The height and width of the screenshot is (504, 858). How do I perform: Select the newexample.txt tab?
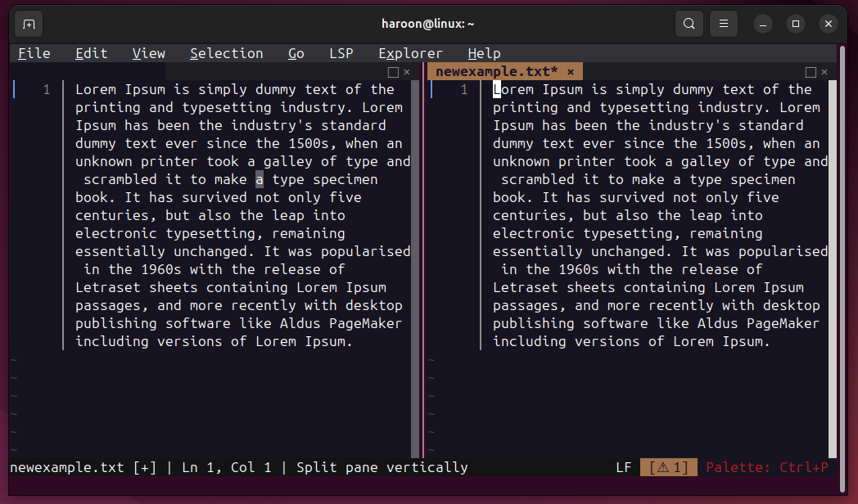[496, 72]
